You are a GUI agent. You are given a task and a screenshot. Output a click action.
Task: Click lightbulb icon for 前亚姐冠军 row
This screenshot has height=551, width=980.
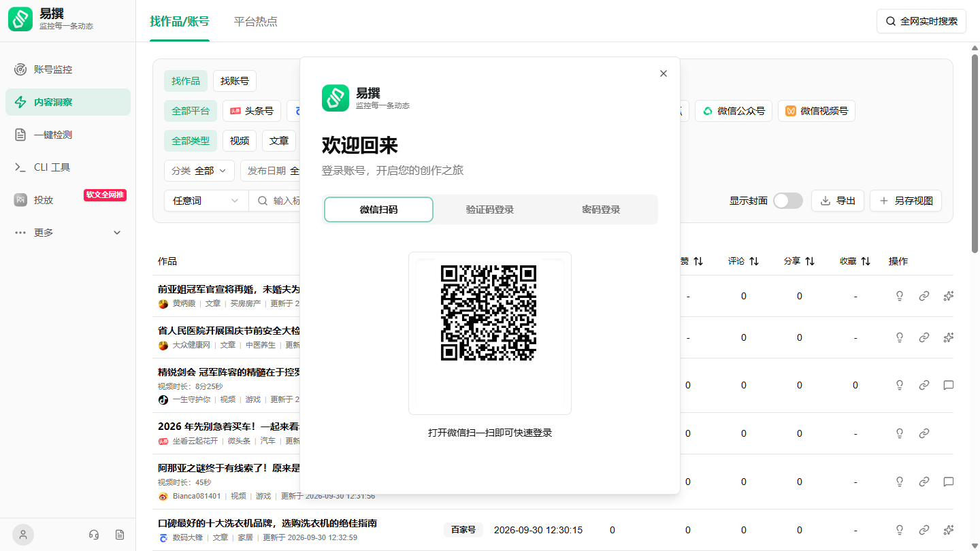click(x=899, y=296)
